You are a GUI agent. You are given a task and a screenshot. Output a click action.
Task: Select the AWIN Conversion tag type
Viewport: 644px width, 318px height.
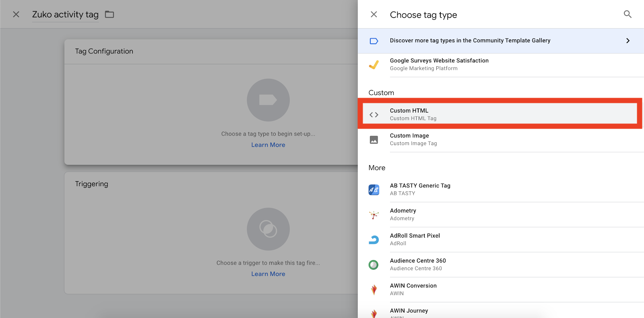point(501,289)
